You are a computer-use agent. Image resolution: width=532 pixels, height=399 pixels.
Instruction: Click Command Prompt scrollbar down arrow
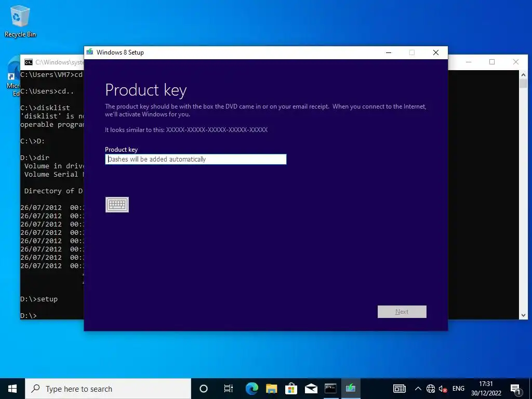coord(523,315)
